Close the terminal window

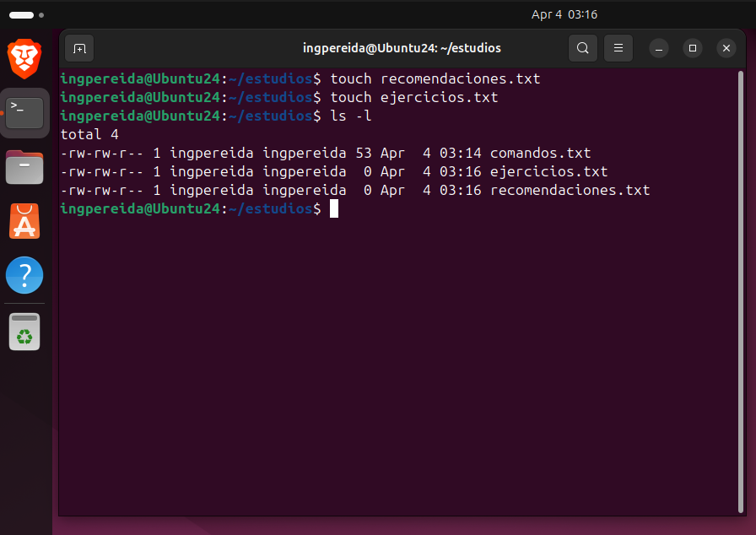(726, 48)
